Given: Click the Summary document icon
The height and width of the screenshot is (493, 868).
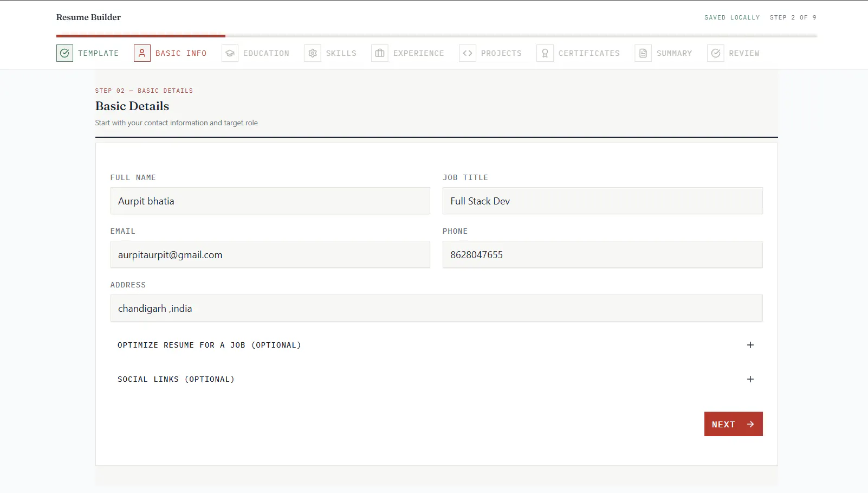Looking at the screenshot, I should pos(643,53).
